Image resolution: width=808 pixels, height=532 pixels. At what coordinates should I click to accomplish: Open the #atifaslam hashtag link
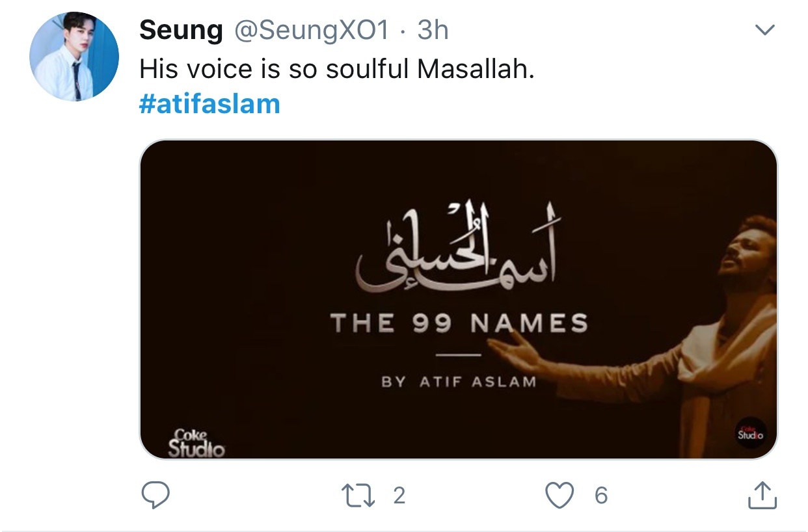209,104
